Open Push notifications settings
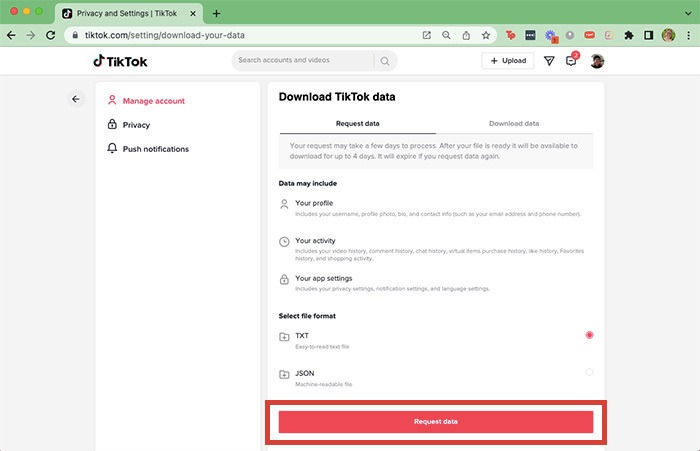Image resolution: width=700 pixels, height=451 pixels. coord(148,149)
